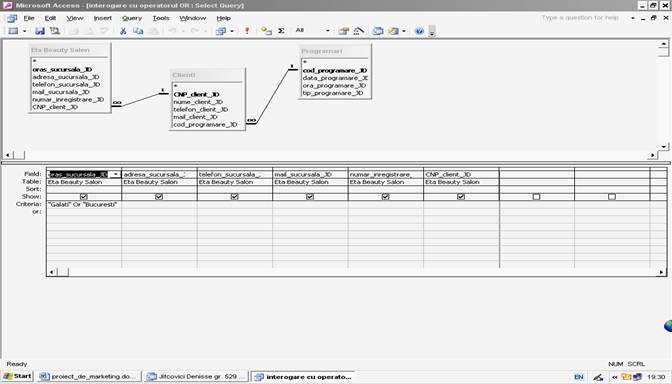Open the Show Table dialog icon
The image size is (672, 384).
tap(266, 31)
